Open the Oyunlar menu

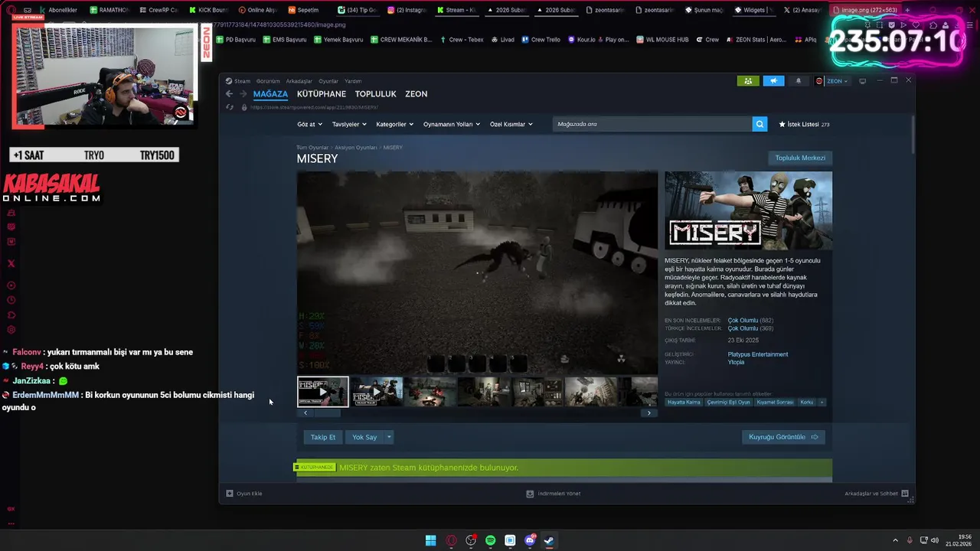(328, 81)
